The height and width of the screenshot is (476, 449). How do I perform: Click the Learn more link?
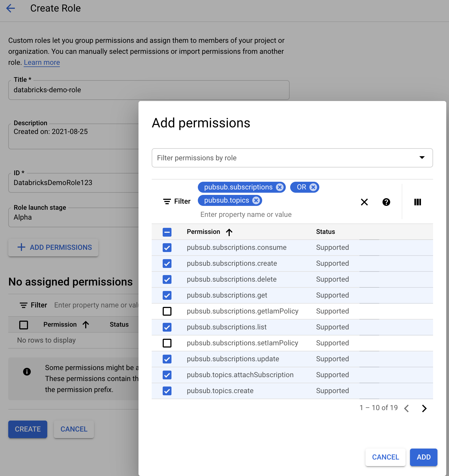(x=42, y=62)
